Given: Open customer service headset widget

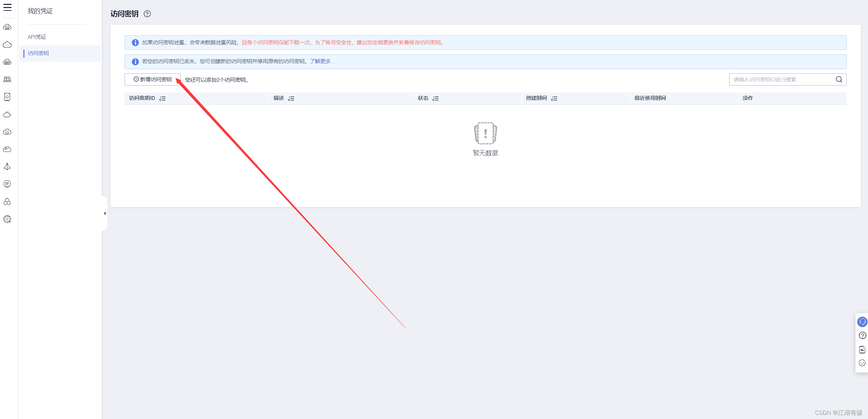Looking at the screenshot, I should [862, 322].
